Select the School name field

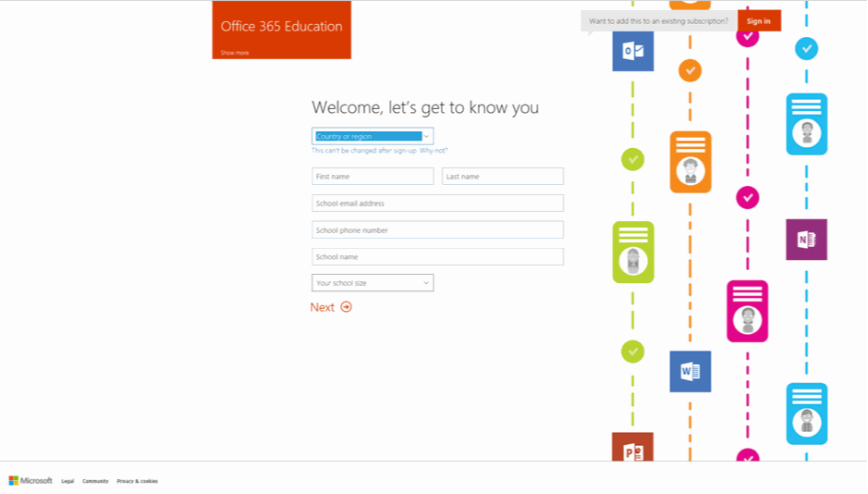(x=438, y=257)
